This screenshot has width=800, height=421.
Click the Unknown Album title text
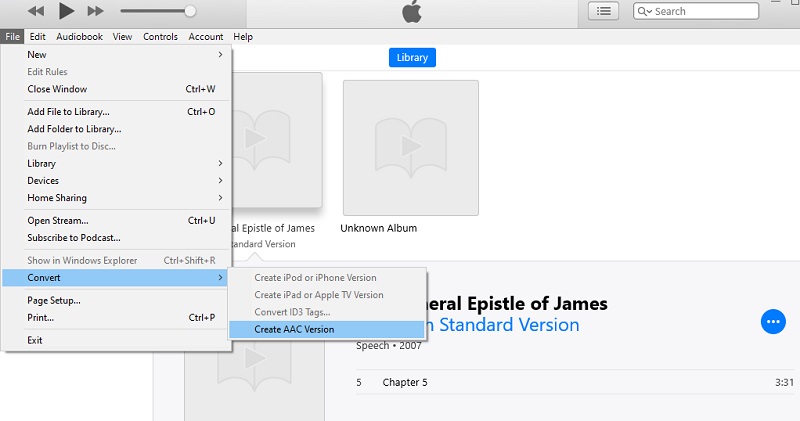tap(379, 228)
